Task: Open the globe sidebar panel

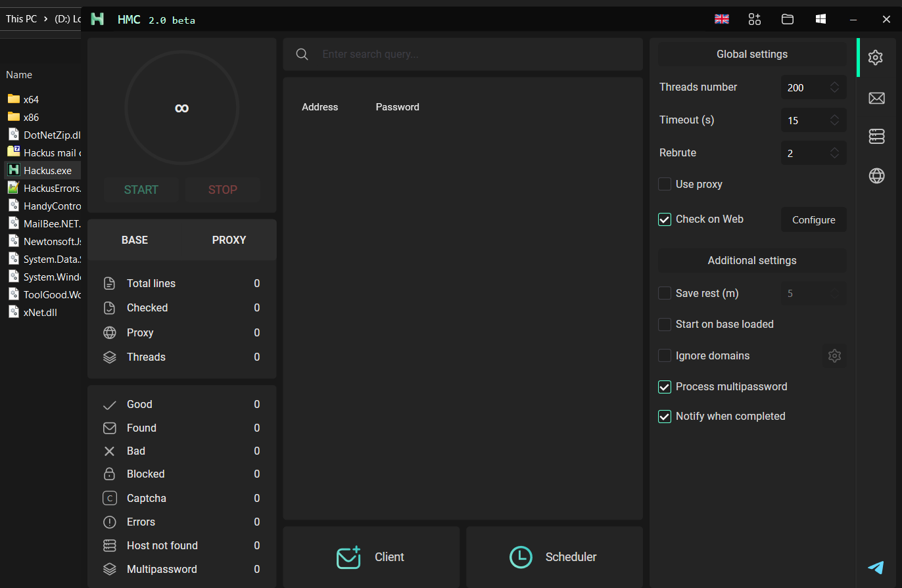Action: [x=876, y=175]
